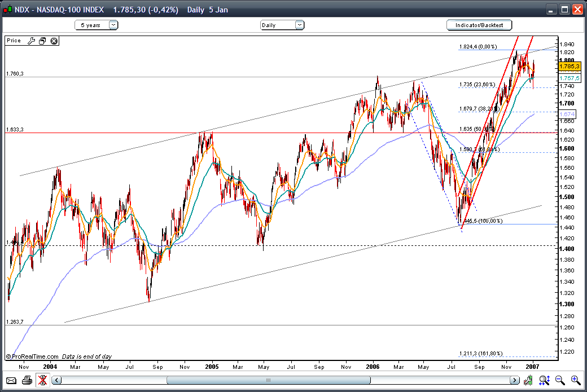Click the horizontal scrollbar thumb
This screenshot has height=392, width=587.
pos(268,380)
